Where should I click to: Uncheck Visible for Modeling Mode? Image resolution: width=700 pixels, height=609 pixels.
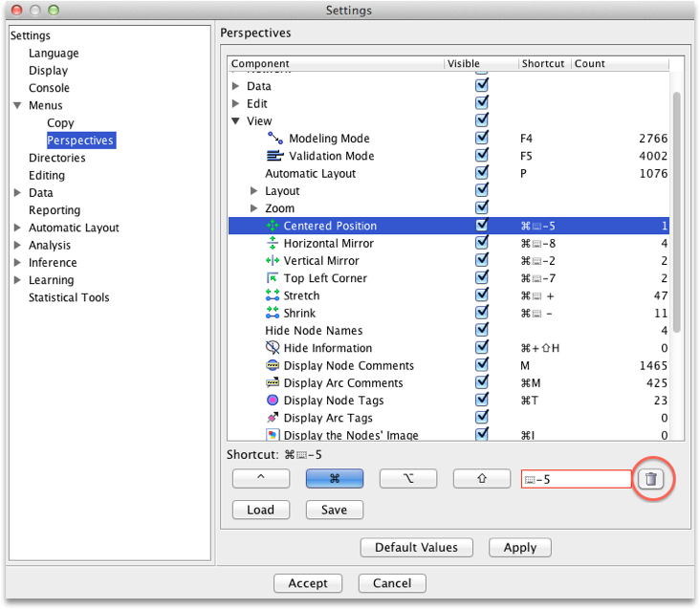[482, 138]
